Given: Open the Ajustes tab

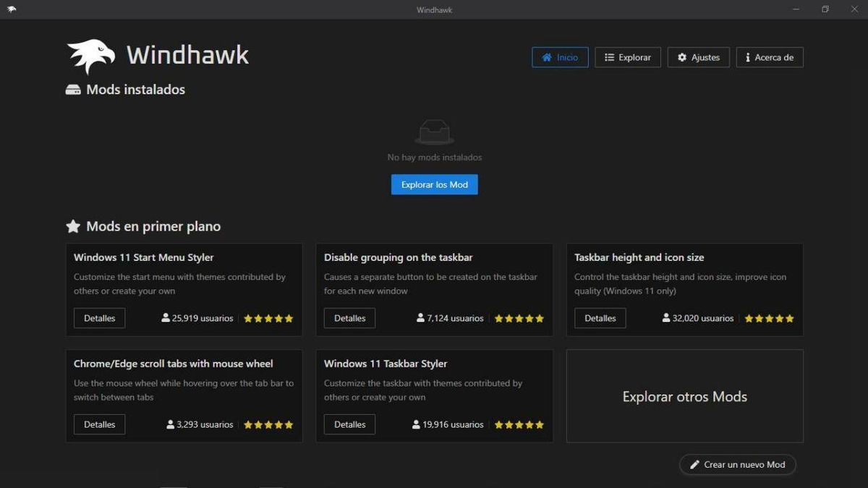Looking at the screenshot, I should (x=698, y=57).
